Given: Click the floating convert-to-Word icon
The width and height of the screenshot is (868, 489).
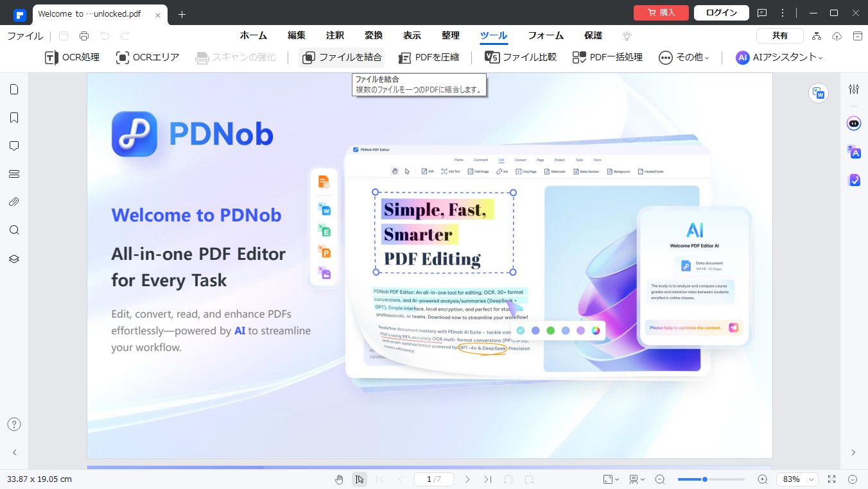Looking at the screenshot, I should [819, 93].
